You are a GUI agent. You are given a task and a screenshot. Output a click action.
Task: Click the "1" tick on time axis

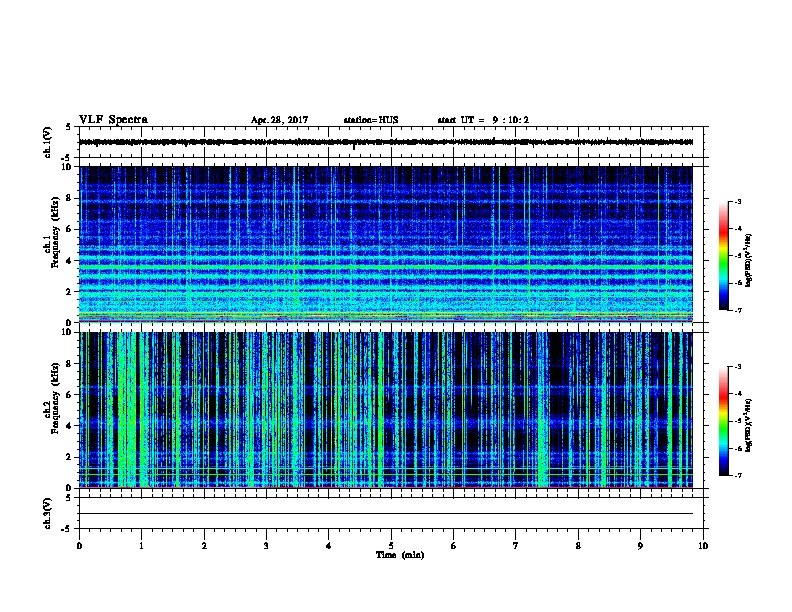141,545
